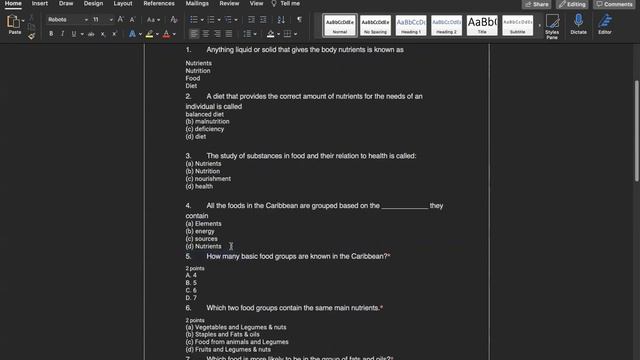Click the Copy icon below Cut
Viewport: 640px width, 360px height.
(31, 27)
